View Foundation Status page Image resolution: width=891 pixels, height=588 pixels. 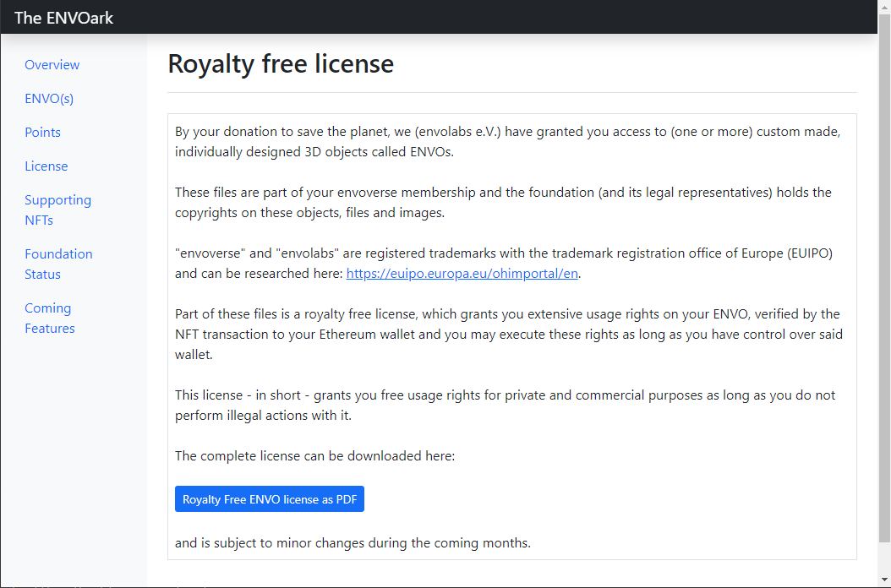pos(58,264)
